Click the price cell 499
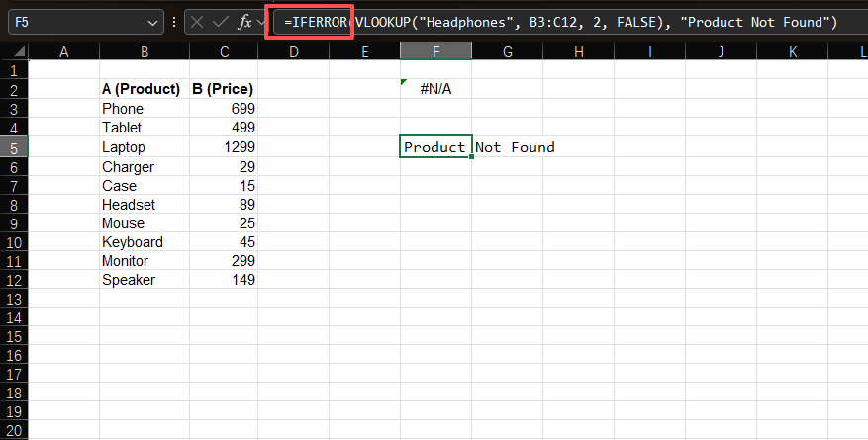The width and height of the screenshot is (868, 440). point(224,128)
